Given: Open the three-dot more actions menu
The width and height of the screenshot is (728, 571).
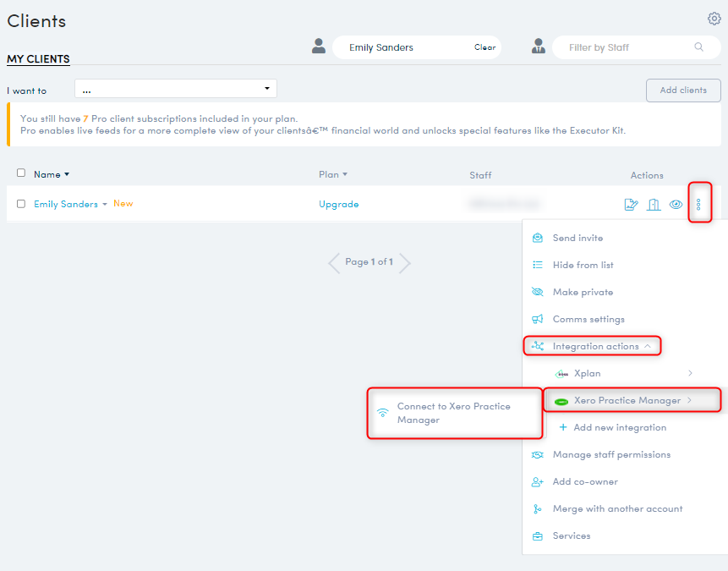Looking at the screenshot, I should point(698,204).
